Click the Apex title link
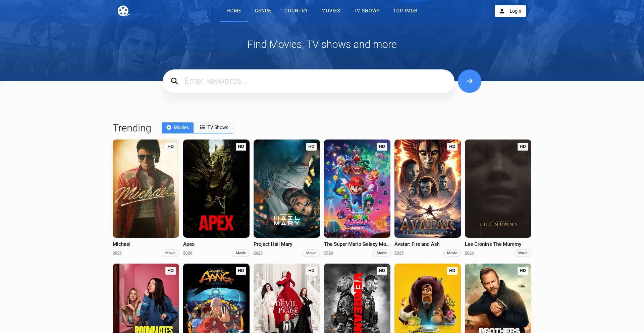This screenshot has width=644, height=333. (189, 244)
